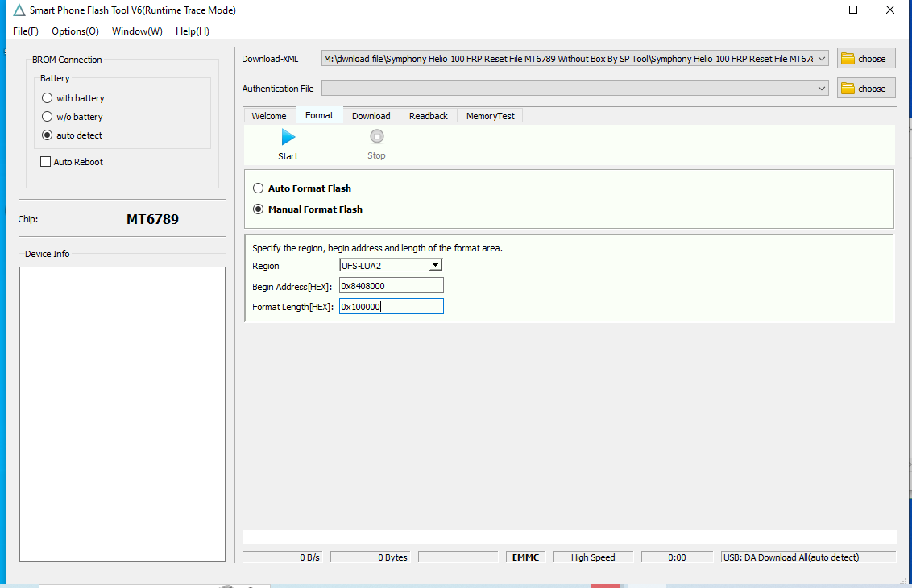Image resolution: width=912 pixels, height=588 pixels.
Task: Open the Download-XML path dropdown
Action: coord(821,59)
